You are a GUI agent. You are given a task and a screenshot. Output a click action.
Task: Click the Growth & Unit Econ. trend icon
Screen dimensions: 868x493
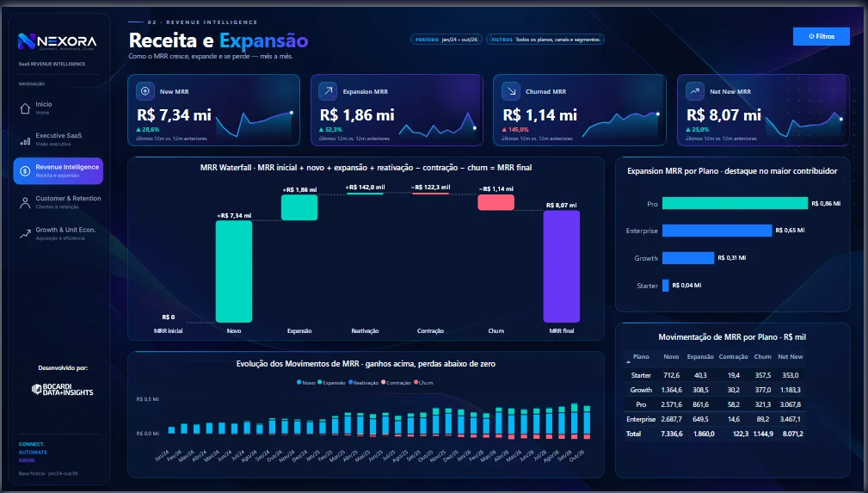[x=25, y=234]
